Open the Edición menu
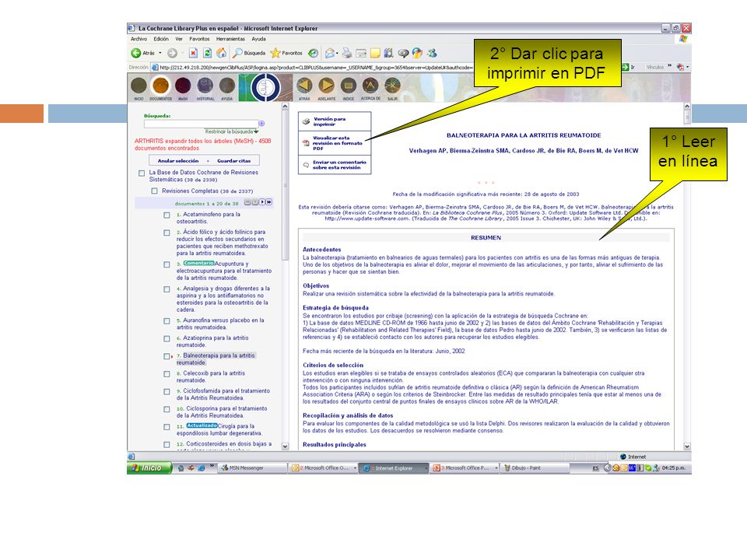 point(161,39)
